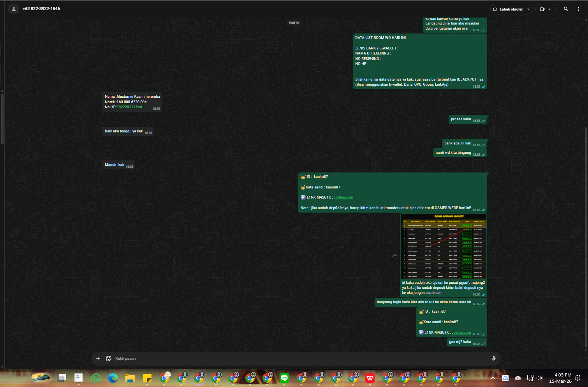This screenshot has height=387, width=588.
Task: Open Sticky Notes from the taskbar
Action: click(147, 378)
